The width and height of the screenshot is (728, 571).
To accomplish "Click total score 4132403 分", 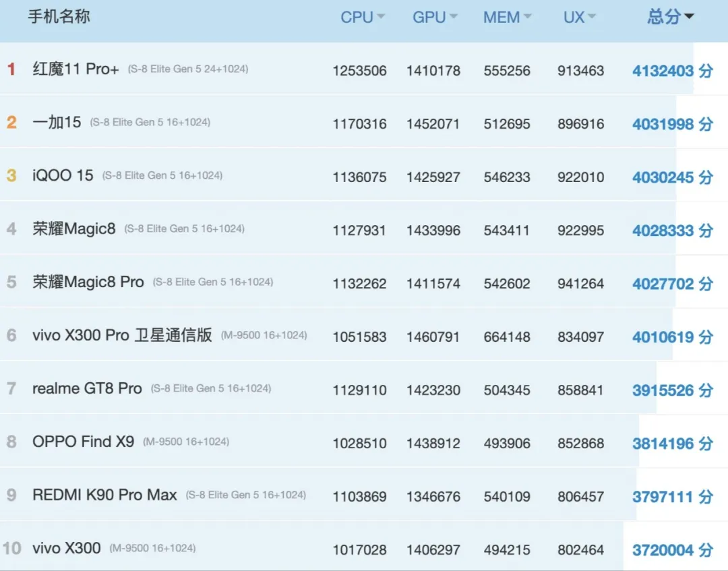I will (671, 71).
